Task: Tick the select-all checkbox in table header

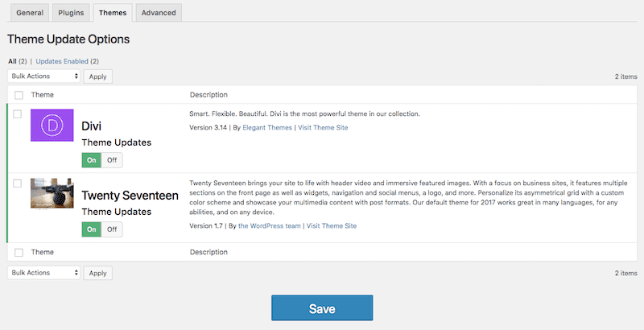Action: coord(19,95)
